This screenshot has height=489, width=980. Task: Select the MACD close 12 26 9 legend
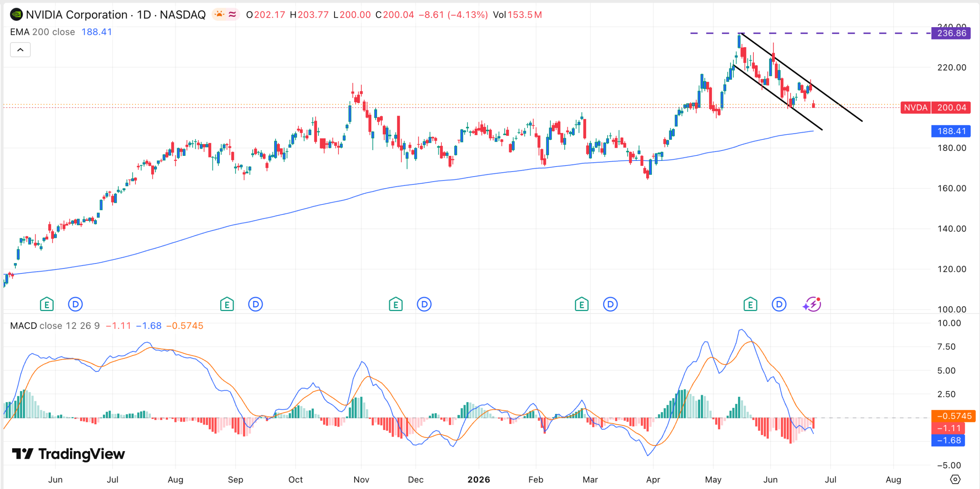pyautogui.click(x=55, y=325)
